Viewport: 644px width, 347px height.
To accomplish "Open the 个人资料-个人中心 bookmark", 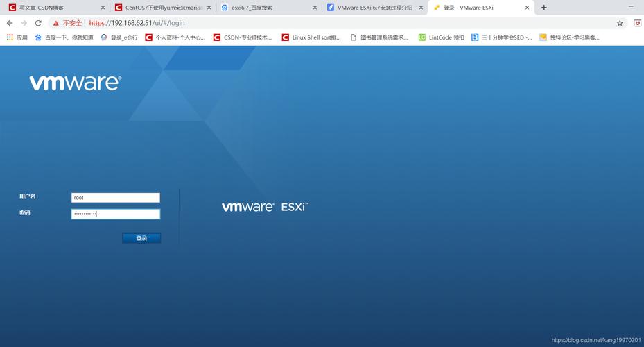I will pyautogui.click(x=175, y=37).
